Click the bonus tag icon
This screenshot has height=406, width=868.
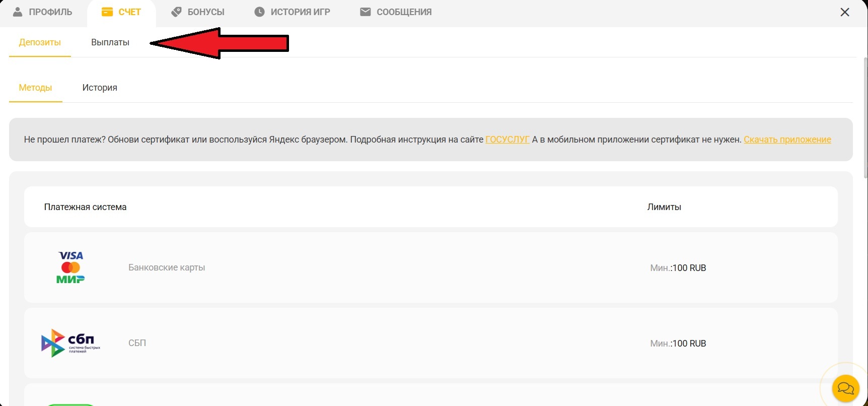(176, 12)
